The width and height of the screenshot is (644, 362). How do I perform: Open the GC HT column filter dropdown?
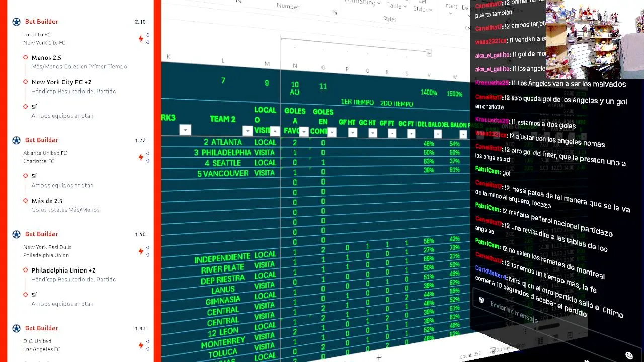pyautogui.click(x=373, y=133)
